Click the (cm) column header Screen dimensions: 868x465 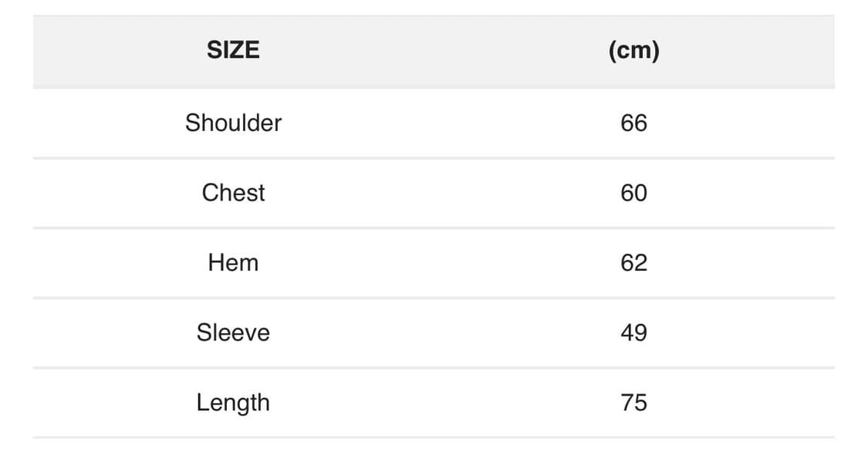coord(633,50)
